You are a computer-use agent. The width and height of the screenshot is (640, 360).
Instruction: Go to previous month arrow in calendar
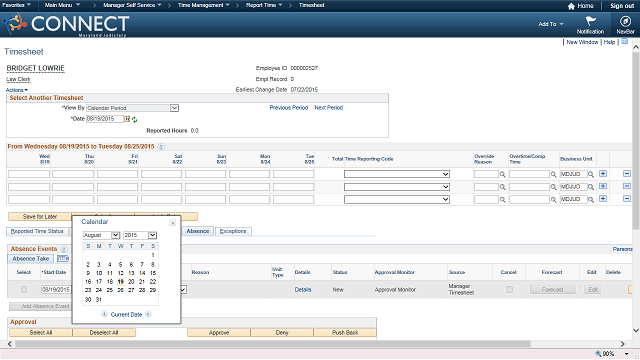(x=104, y=314)
